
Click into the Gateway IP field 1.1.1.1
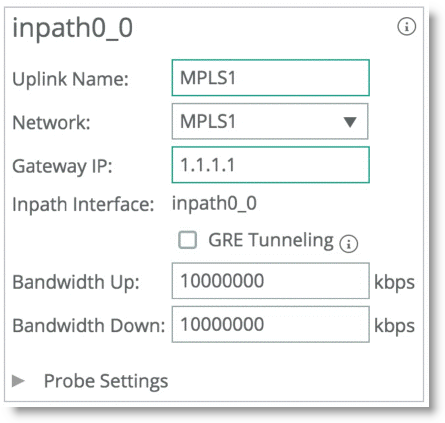[x=271, y=165]
